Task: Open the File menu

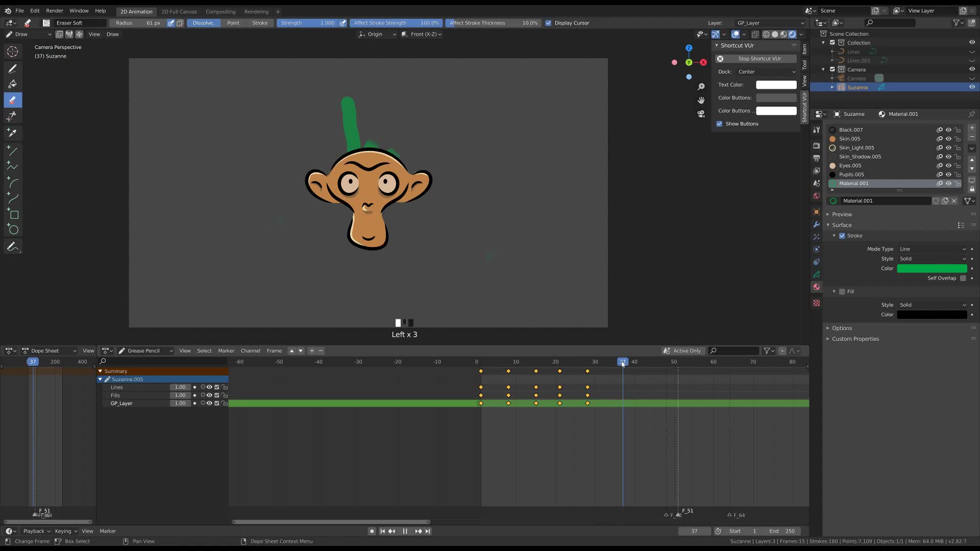Action: pos(19,11)
